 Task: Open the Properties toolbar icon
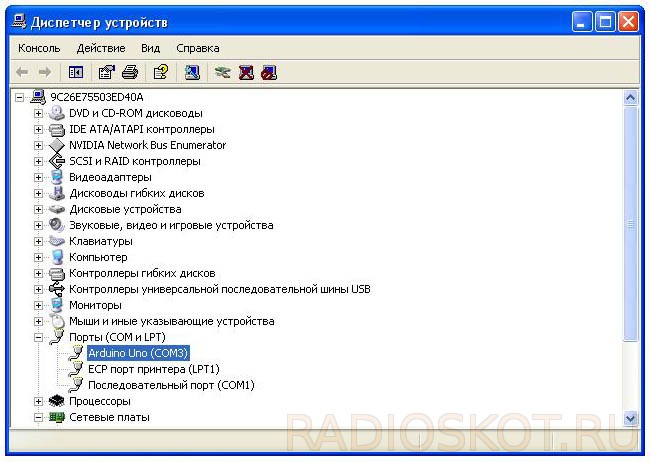tap(107, 73)
